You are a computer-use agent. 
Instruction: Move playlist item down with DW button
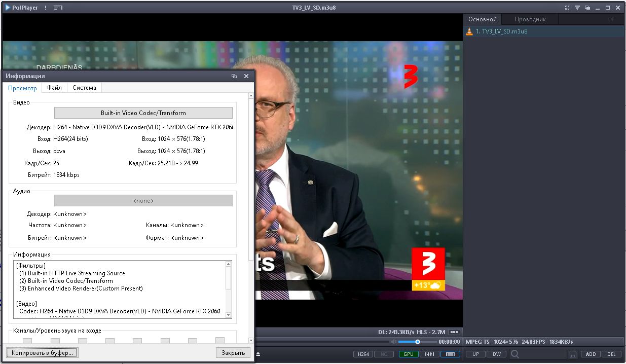(496, 354)
